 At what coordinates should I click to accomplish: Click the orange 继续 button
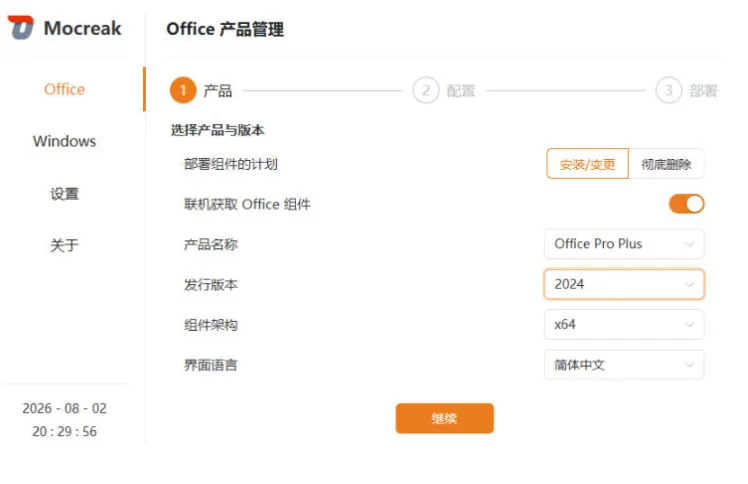pos(445,418)
